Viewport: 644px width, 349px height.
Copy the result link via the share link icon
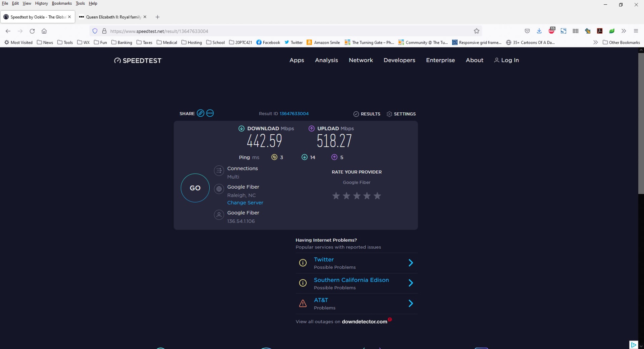pyautogui.click(x=201, y=113)
